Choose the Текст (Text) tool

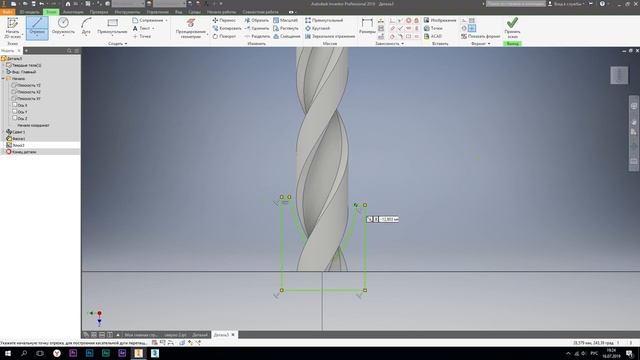tap(142, 28)
